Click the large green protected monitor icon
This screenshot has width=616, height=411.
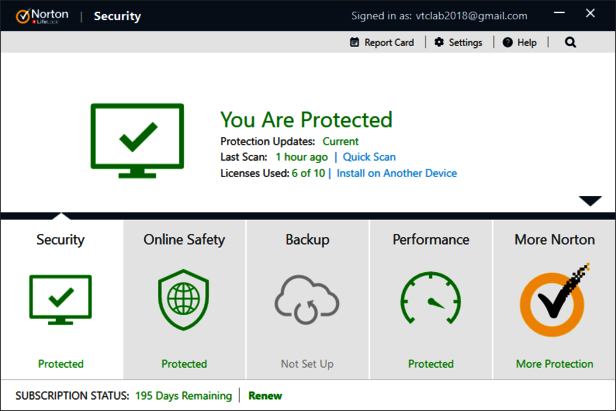(137, 142)
